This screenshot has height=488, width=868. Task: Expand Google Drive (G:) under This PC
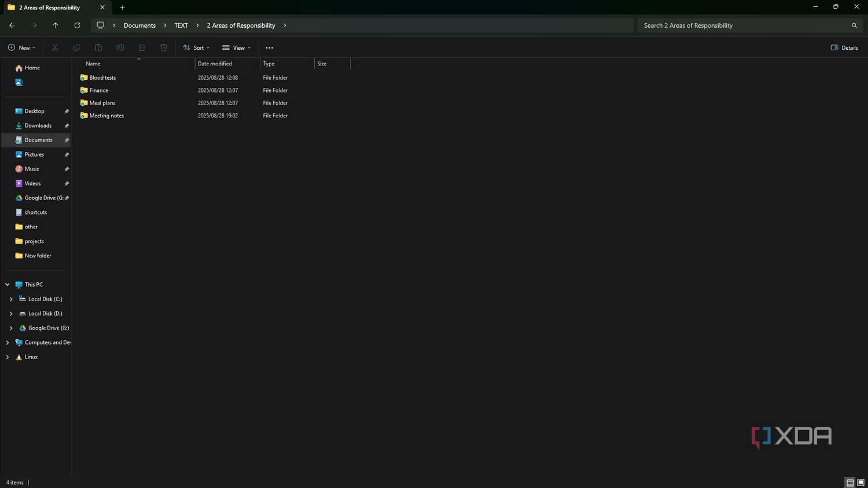click(11, 328)
